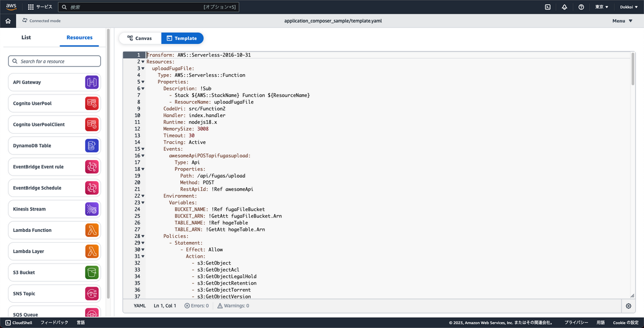Open the privacy link in the footer
Viewport: 644px width, 328px height.
click(576, 323)
